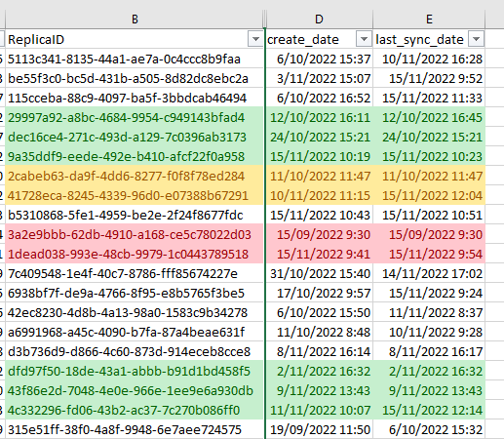Screen dimensions: 504x439
Task: Click last_sync_date 15/11/2022 12:14
Action: [429, 410]
